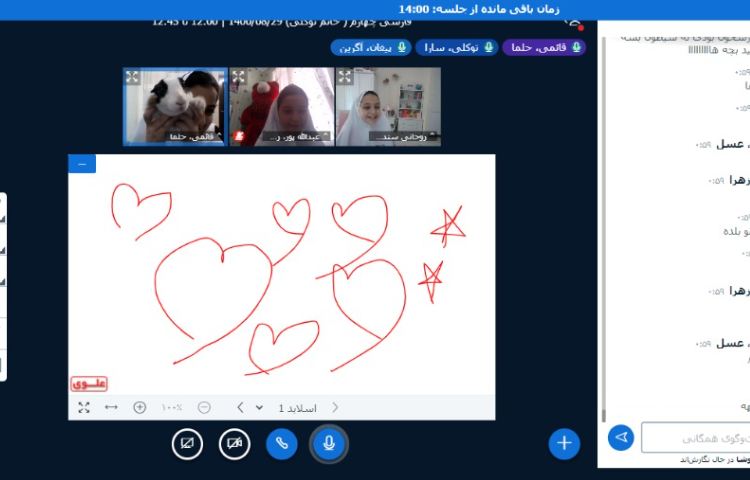Minimize the presentation with blue minus button
This screenshot has height=480, width=750.
coord(82,163)
